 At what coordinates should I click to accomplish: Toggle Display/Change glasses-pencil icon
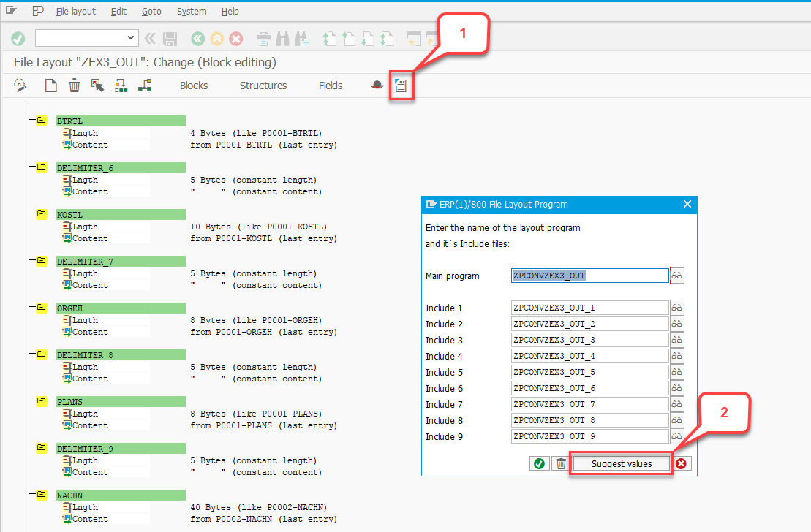20,85
